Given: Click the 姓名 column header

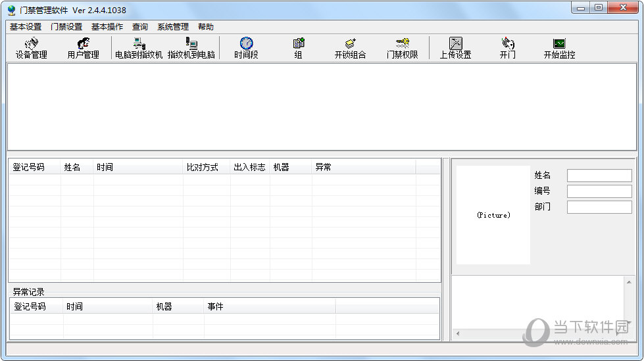Looking at the screenshot, I should coord(77,167).
